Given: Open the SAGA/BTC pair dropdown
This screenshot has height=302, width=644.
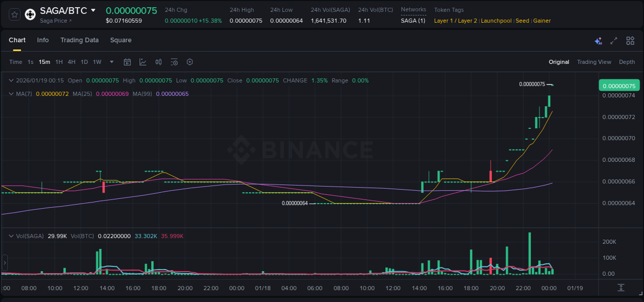Looking at the screenshot, I should (x=93, y=10).
